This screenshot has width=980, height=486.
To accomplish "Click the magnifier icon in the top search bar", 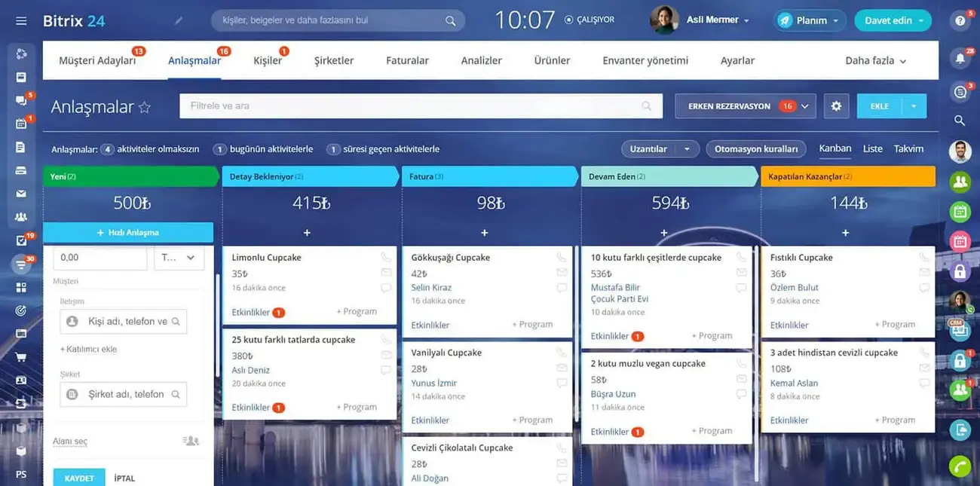I will point(450,21).
